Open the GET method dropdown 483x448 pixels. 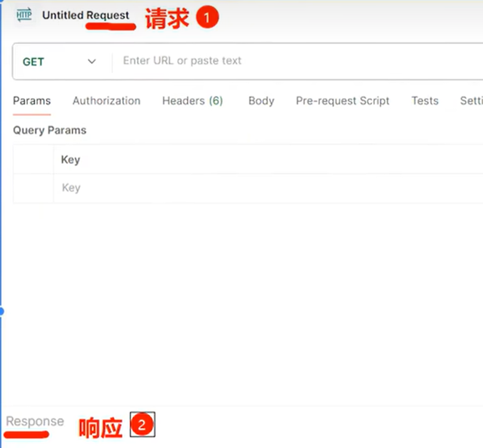point(60,61)
